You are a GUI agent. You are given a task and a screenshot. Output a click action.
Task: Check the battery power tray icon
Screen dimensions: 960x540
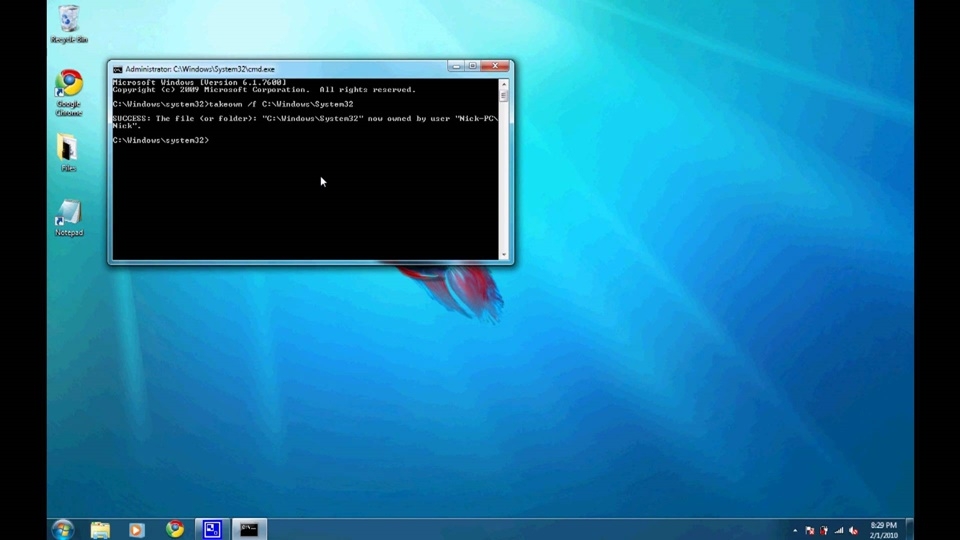[x=824, y=531]
